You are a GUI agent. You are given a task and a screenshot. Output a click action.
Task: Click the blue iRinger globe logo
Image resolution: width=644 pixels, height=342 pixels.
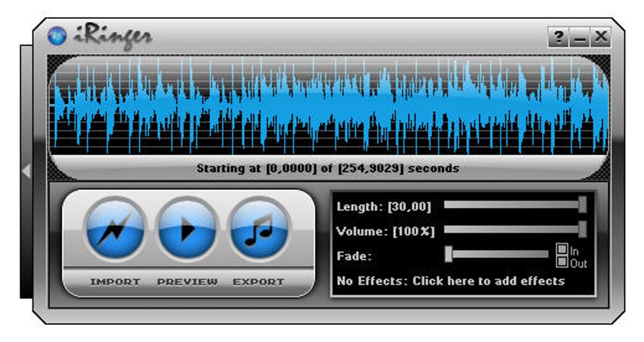point(57,36)
